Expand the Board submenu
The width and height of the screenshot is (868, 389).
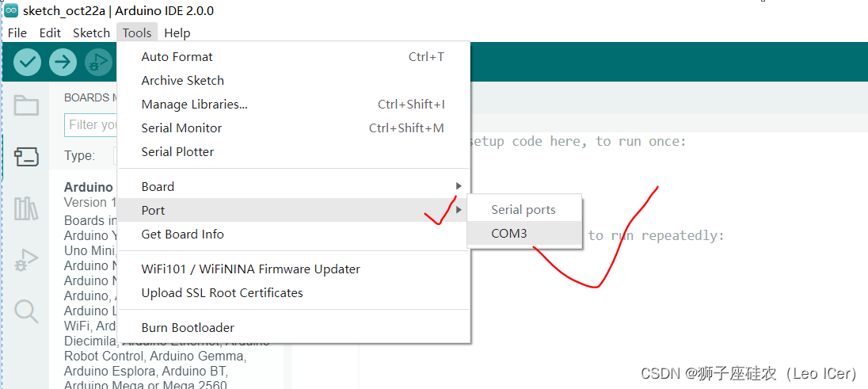point(293,186)
